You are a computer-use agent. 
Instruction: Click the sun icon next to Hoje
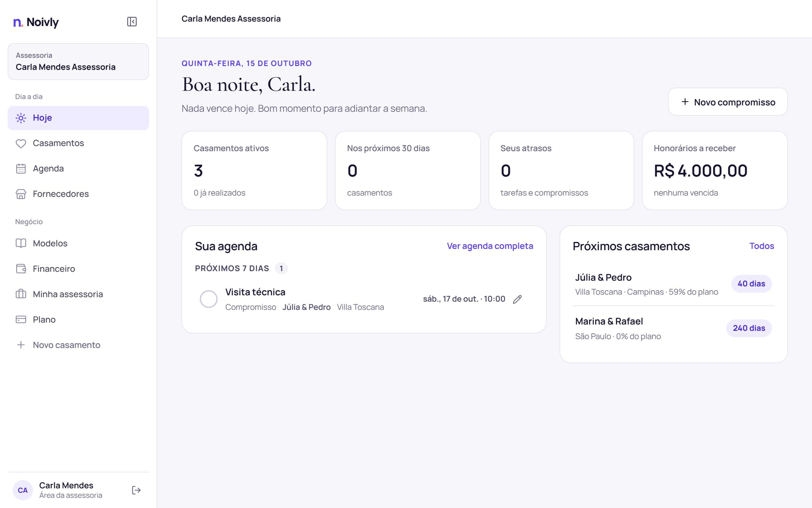tap(21, 118)
